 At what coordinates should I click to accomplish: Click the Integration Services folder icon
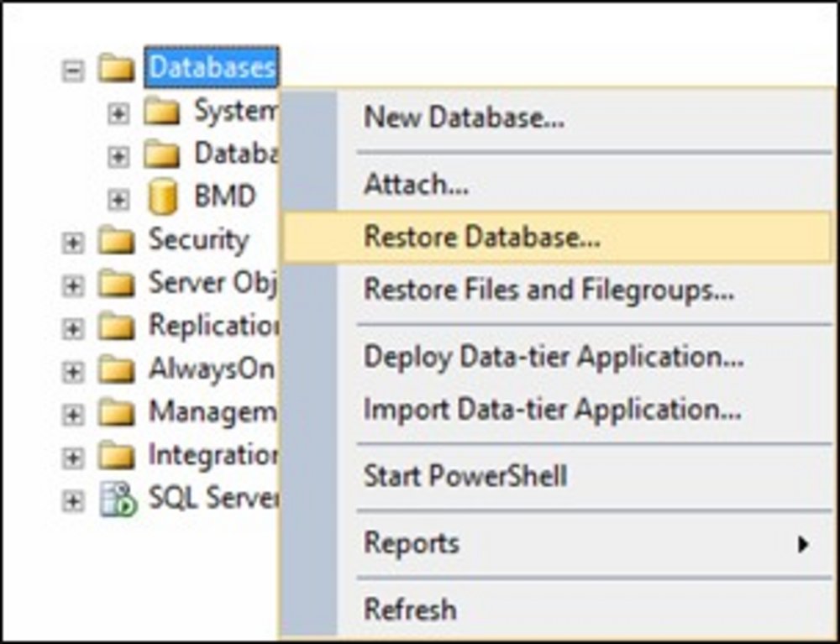(116, 456)
